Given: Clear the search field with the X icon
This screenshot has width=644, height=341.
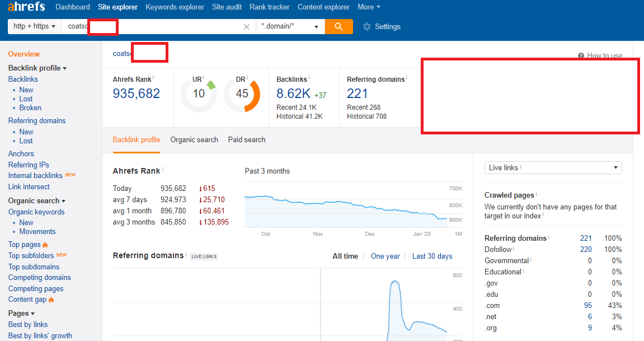Looking at the screenshot, I should (x=246, y=26).
